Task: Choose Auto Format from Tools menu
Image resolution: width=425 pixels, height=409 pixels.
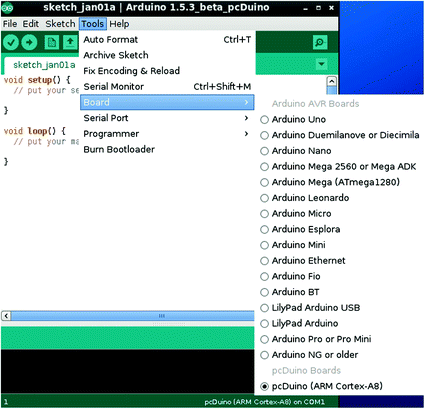Action: pyautogui.click(x=167, y=40)
